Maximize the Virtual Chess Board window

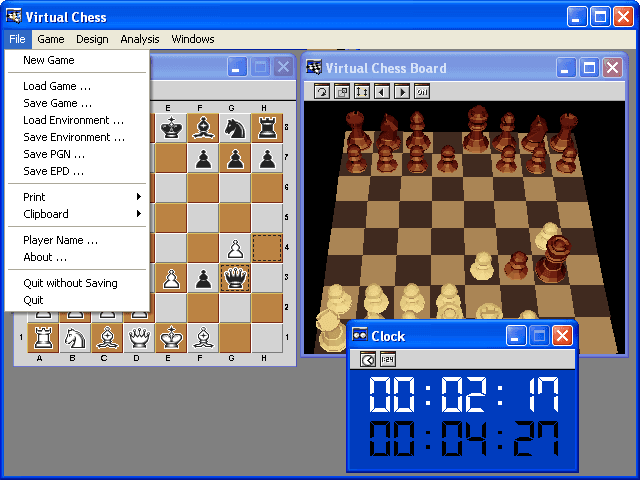click(x=589, y=67)
